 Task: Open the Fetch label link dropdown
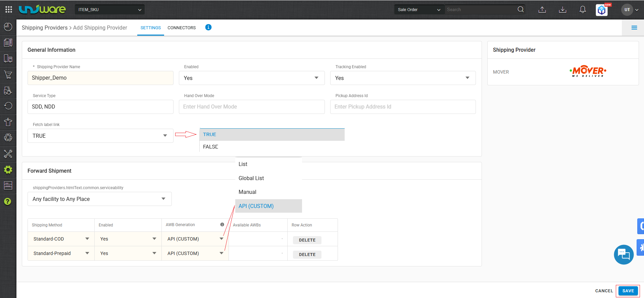100,136
